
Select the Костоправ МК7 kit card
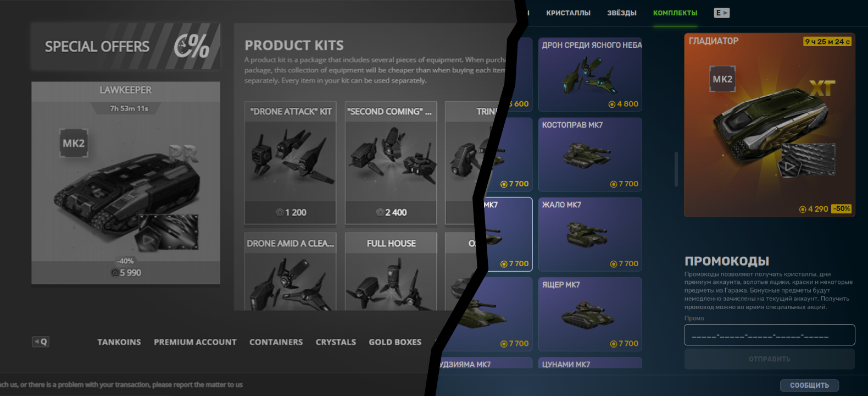590,155
